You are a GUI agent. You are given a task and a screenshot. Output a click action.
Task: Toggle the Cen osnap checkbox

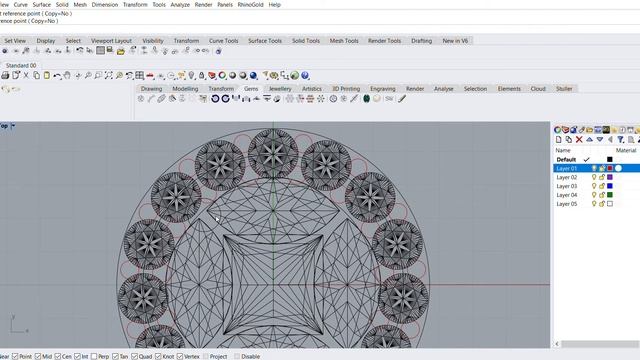(58, 356)
